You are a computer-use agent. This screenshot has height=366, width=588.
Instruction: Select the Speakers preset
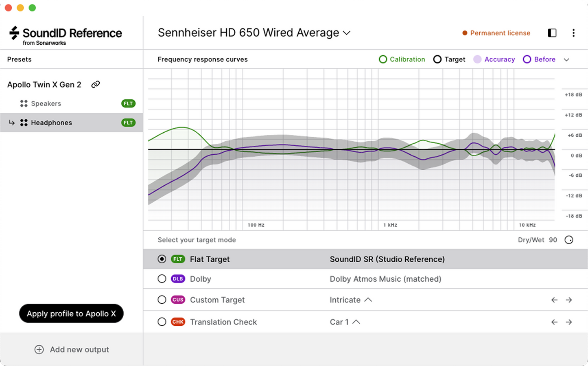click(x=72, y=103)
